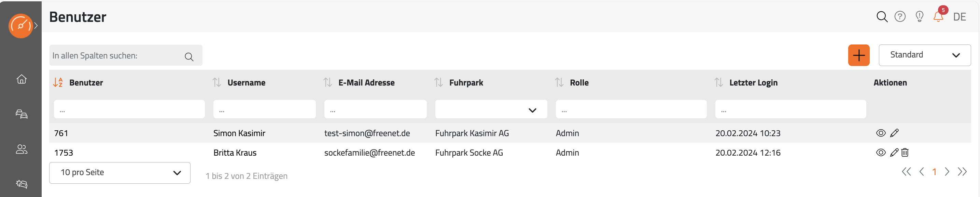The width and height of the screenshot is (980, 197).
Task: Open the home icon in sidebar
Action: (x=22, y=79)
